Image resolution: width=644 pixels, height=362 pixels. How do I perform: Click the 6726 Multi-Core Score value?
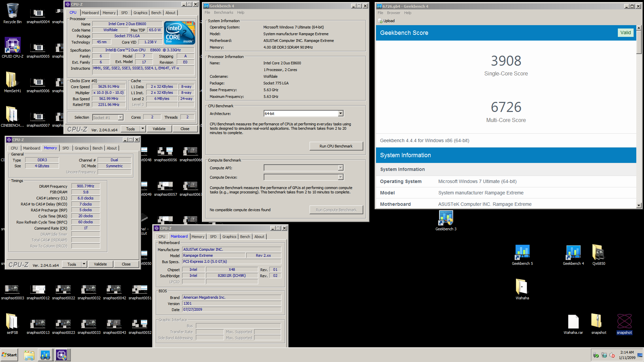point(506,107)
